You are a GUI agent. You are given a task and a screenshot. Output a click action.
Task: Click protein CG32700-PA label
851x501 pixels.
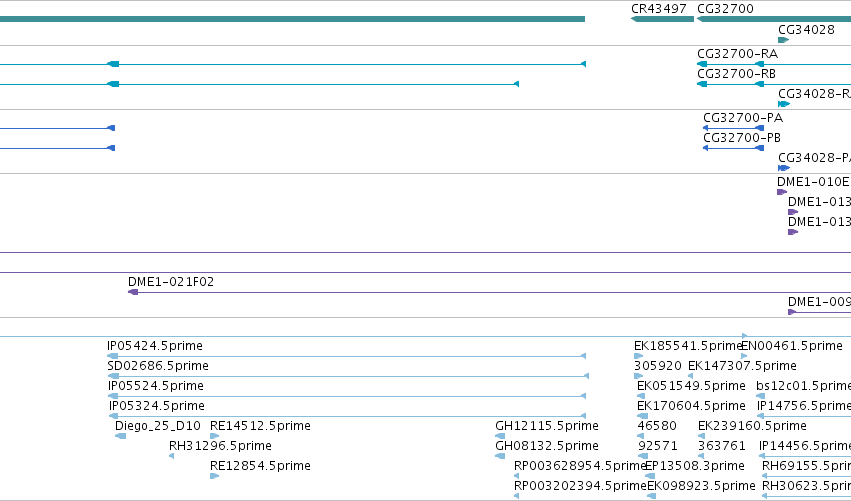[742, 118]
